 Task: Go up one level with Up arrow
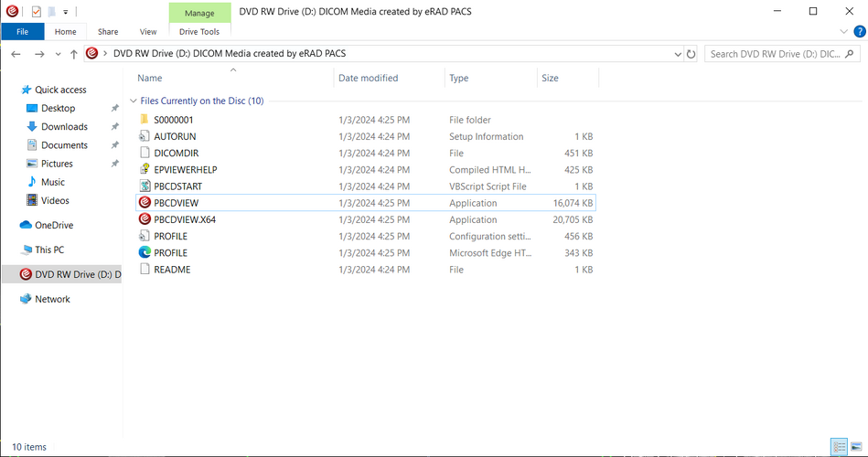tap(73, 54)
